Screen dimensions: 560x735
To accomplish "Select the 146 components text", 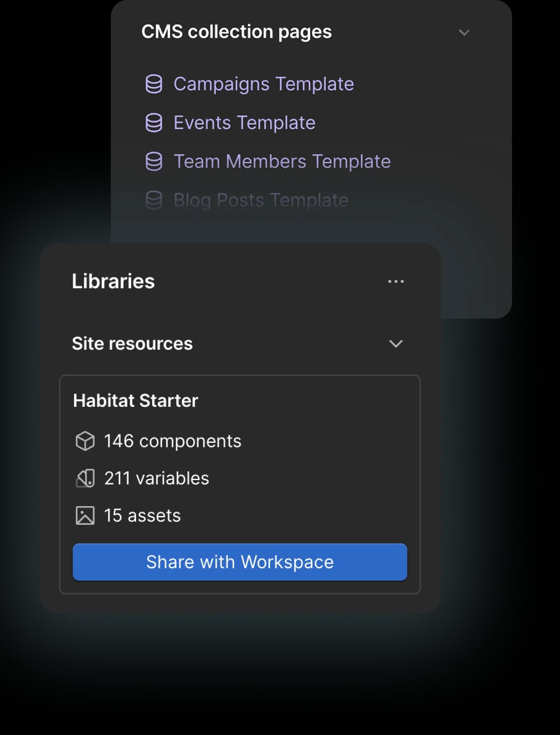I will pos(172,441).
